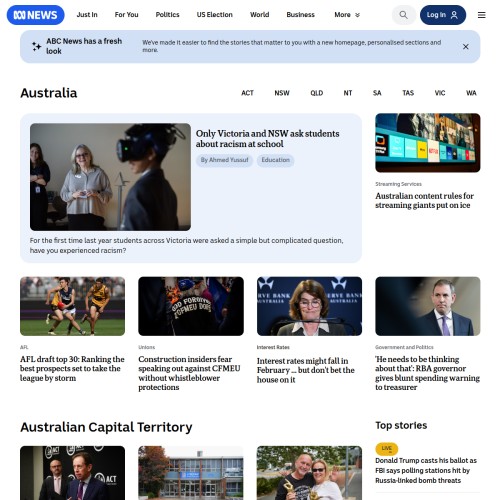Open the hamburger menu icon

tap(481, 15)
